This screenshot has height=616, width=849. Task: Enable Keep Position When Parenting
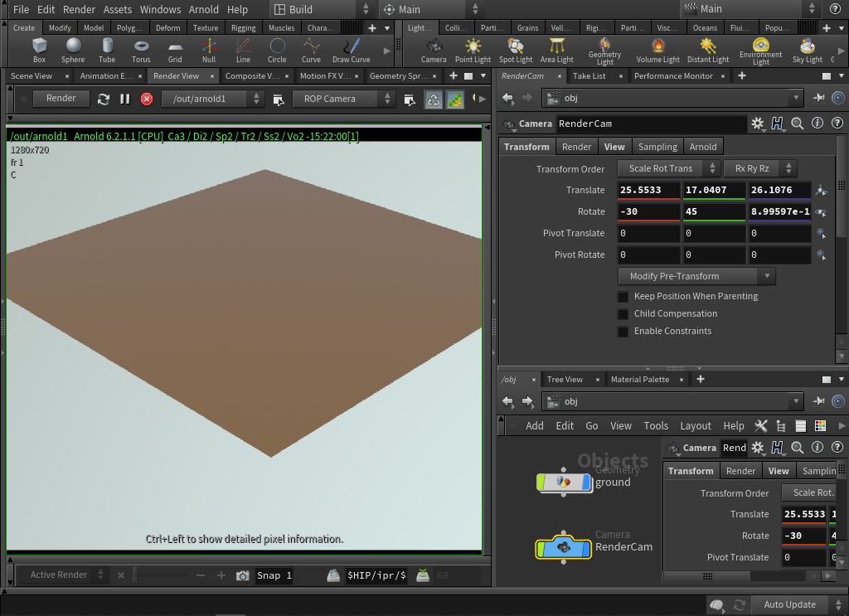click(623, 296)
